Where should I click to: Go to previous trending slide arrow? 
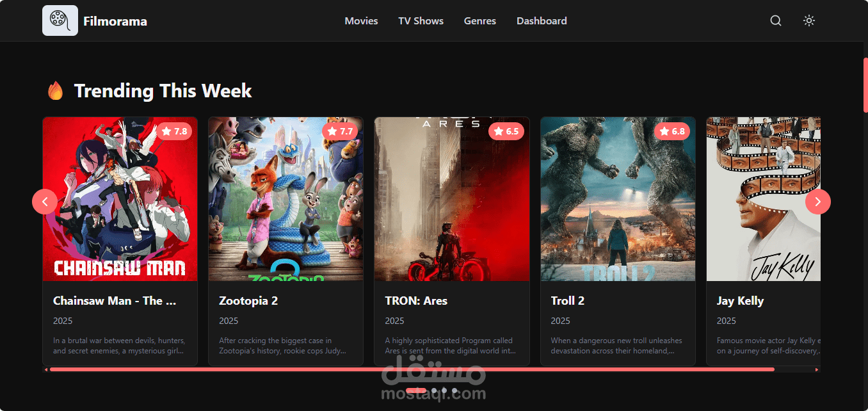[x=45, y=202]
